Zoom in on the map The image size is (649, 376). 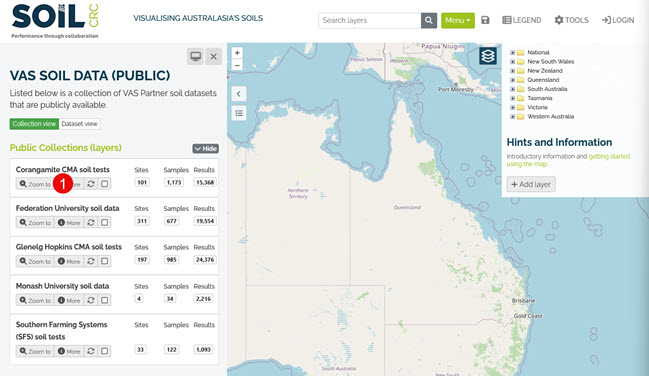(x=237, y=53)
